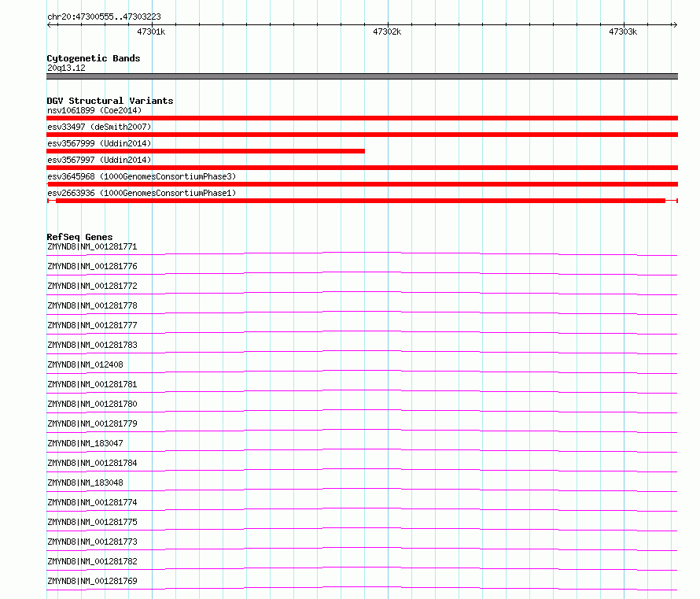Click ZMYND8|NM_183047 transcript label
The height and width of the screenshot is (599, 700).
tap(85, 443)
